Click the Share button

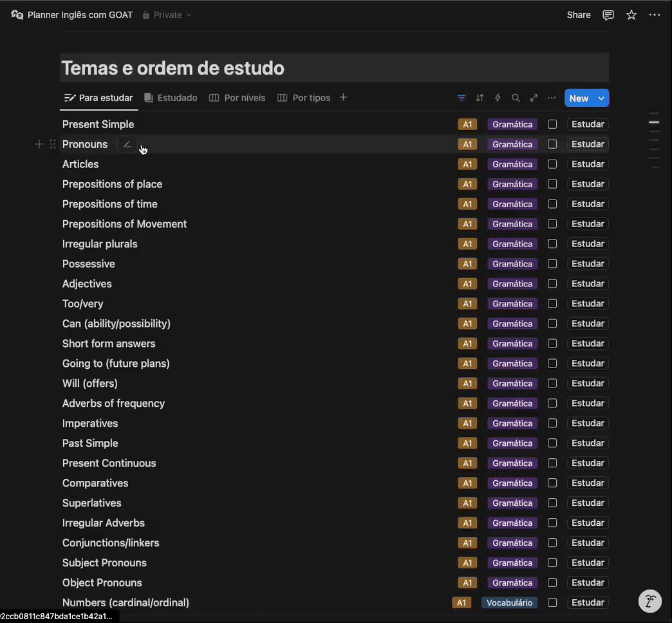579,15
